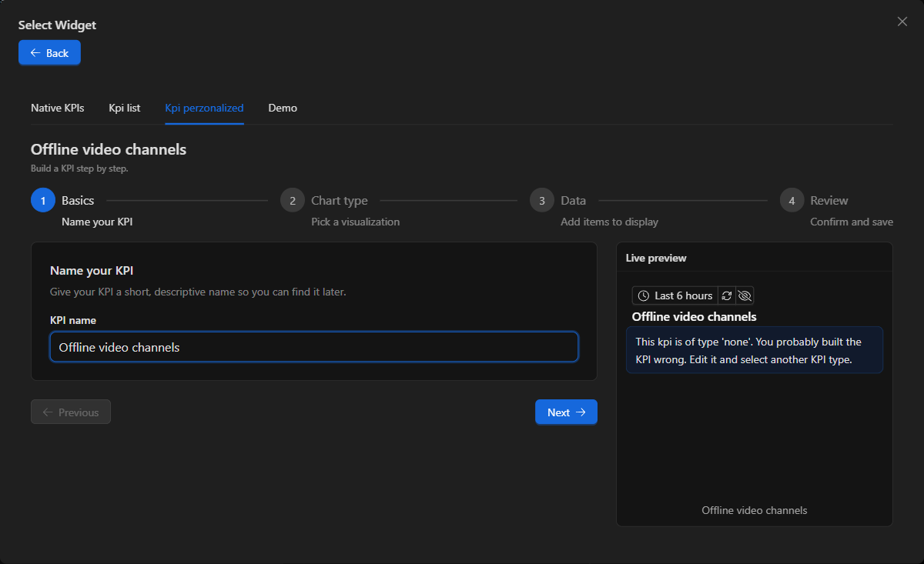Click the 'Build a KPI step by step.' subtitle
924x564 pixels.
coord(79,168)
